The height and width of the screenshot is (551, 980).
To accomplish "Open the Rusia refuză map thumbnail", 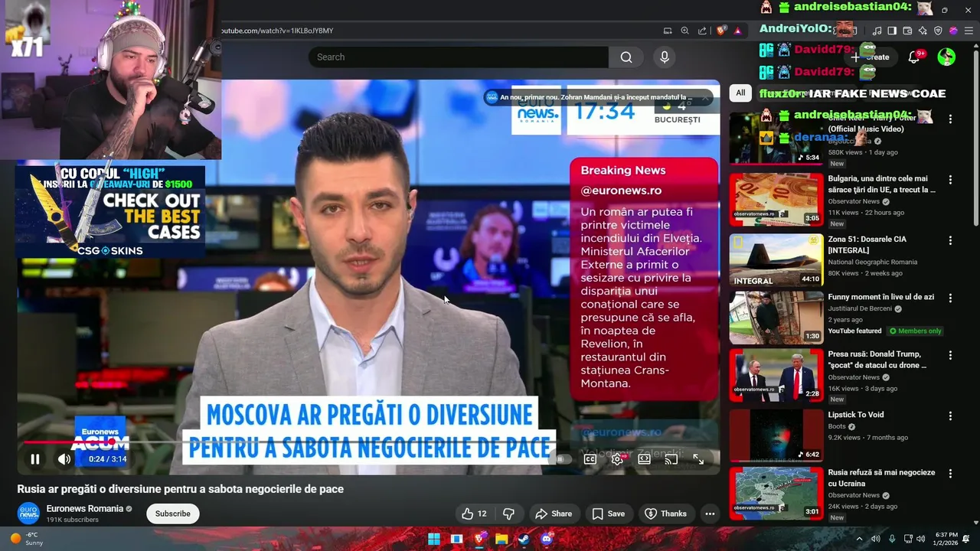I will coord(776,494).
